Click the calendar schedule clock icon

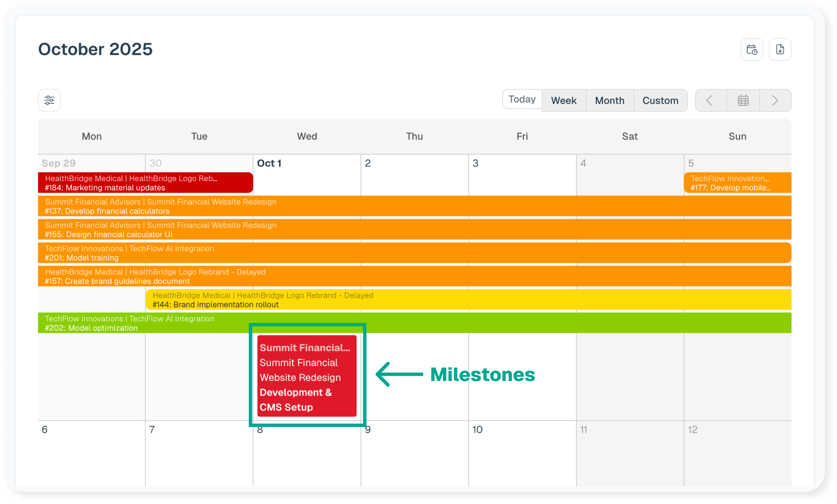pos(751,50)
